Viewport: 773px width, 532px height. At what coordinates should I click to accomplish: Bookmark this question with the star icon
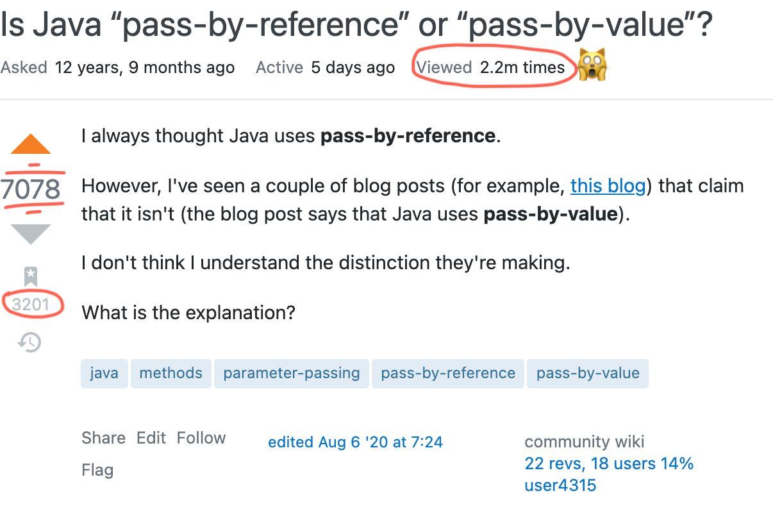pyautogui.click(x=31, y=276)
